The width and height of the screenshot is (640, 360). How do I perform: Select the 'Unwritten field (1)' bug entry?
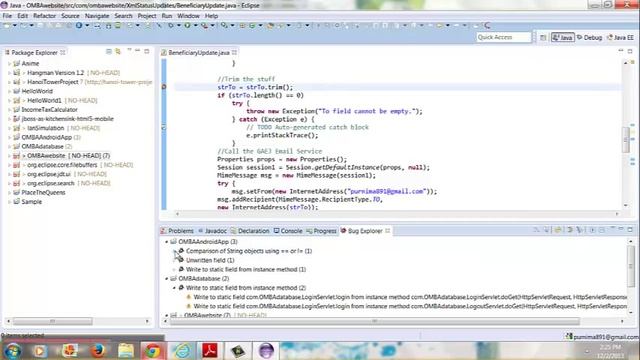click(210, 260)
